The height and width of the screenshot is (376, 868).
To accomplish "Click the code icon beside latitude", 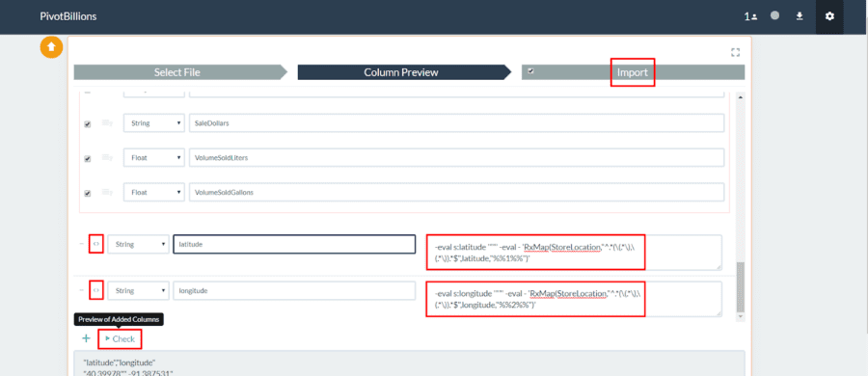I will pyautogui.click(x=96, y=244).
